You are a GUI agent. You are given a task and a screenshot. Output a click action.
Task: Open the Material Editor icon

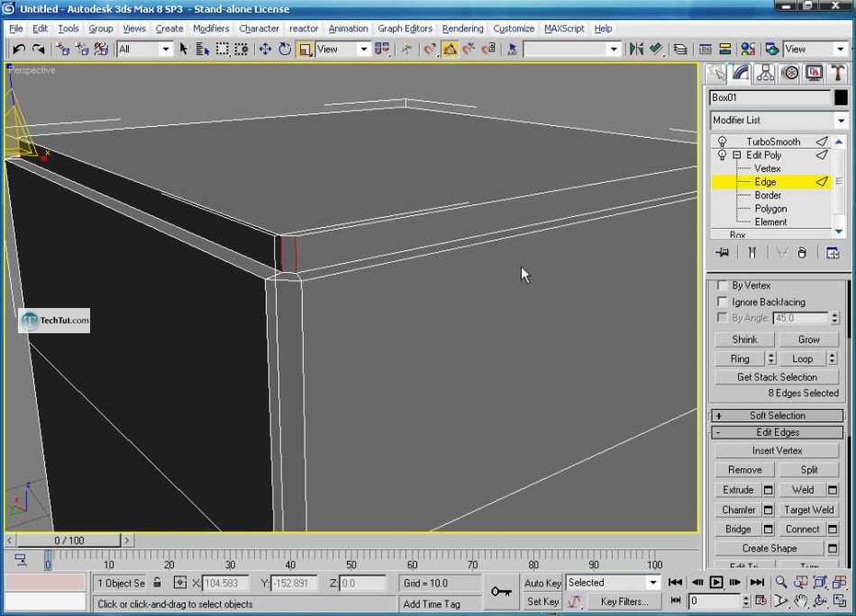(748, 50)
